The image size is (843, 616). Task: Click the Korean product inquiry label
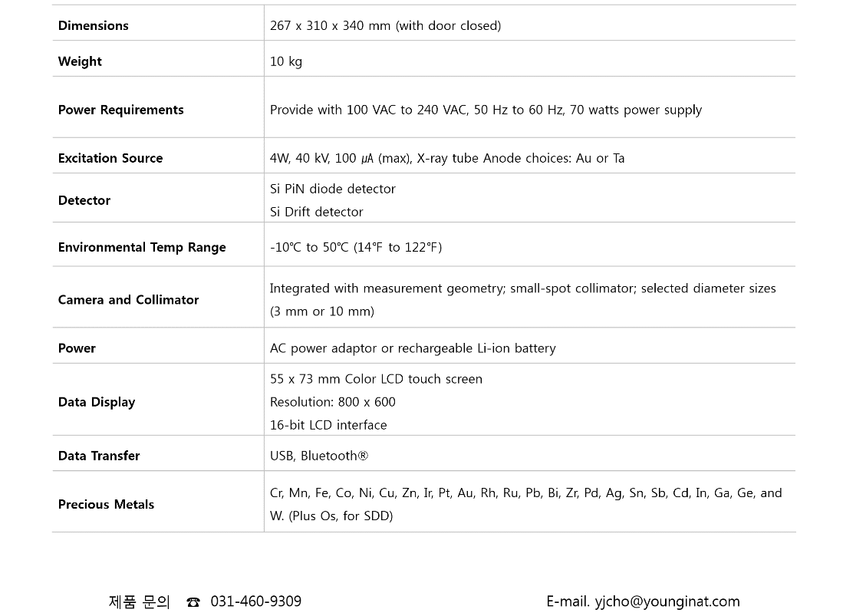click(139, 601)
